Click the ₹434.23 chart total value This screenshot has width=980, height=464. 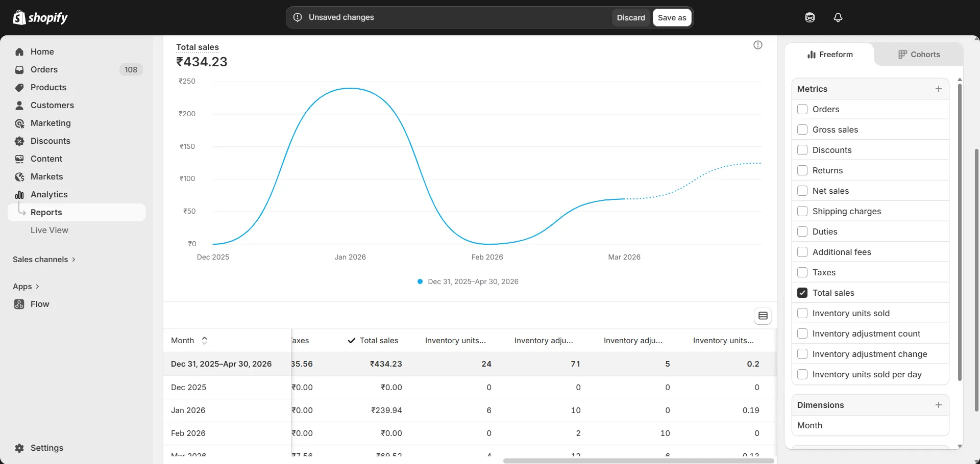click(202, 62)
